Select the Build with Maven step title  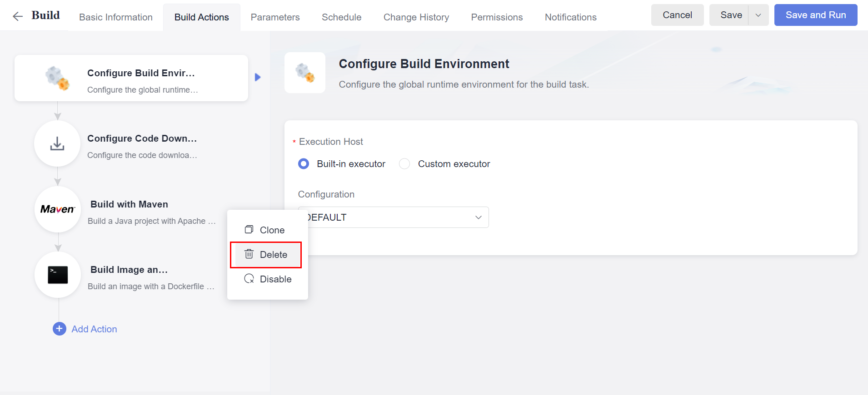coord(129,204)
